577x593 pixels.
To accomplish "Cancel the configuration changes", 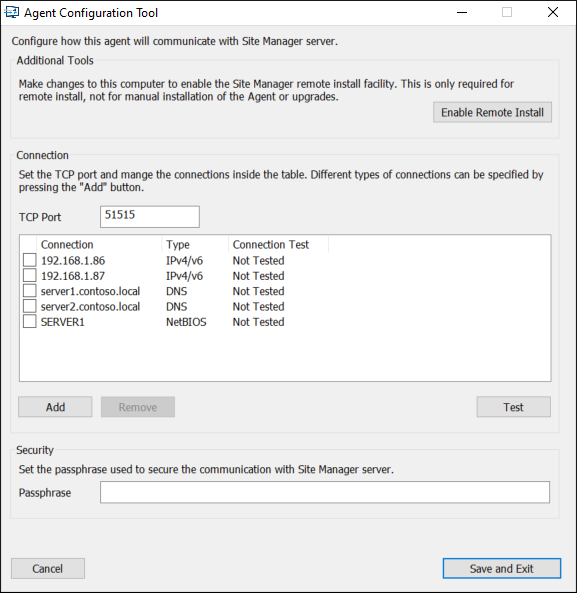I will 48,568.
